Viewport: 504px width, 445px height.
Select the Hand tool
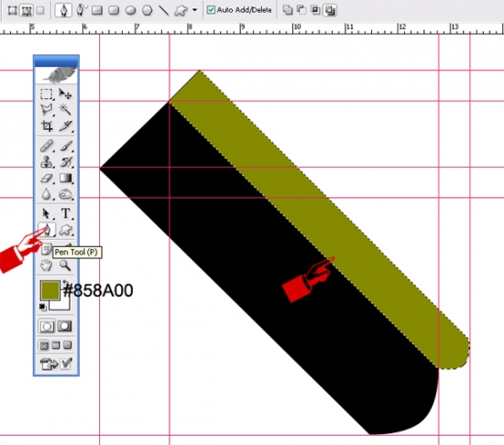(47, 266)
